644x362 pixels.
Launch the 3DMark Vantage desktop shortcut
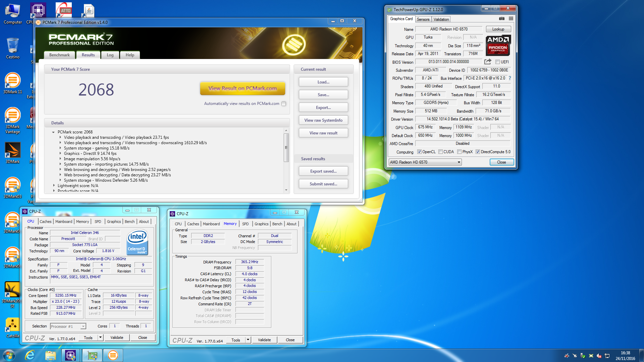pos(13,120)
